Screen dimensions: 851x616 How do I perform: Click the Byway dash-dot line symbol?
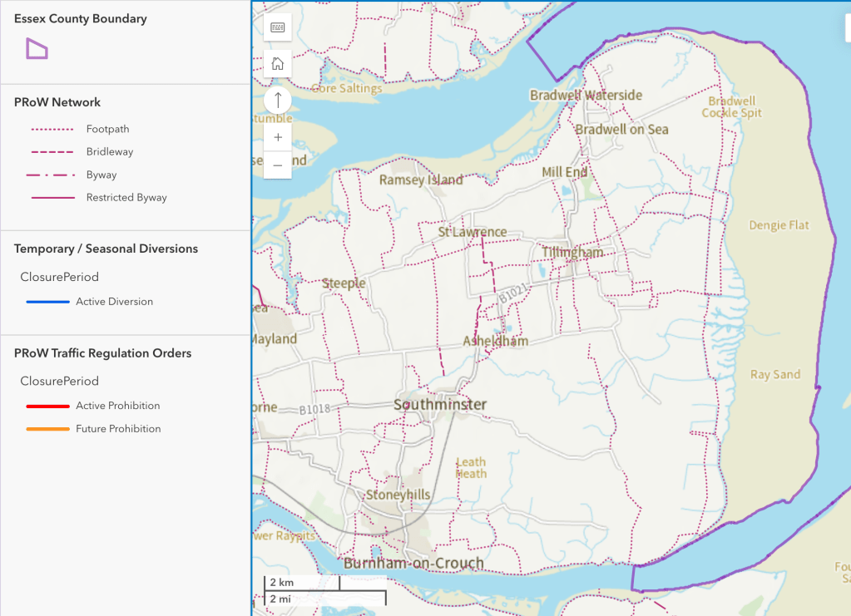click(52, 175)
